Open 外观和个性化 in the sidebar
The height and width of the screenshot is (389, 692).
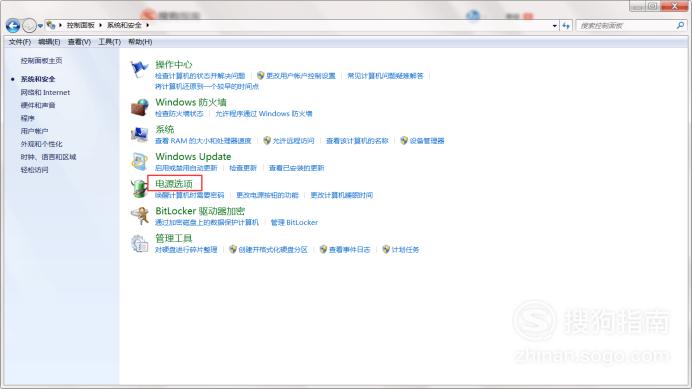click(41, 144)
